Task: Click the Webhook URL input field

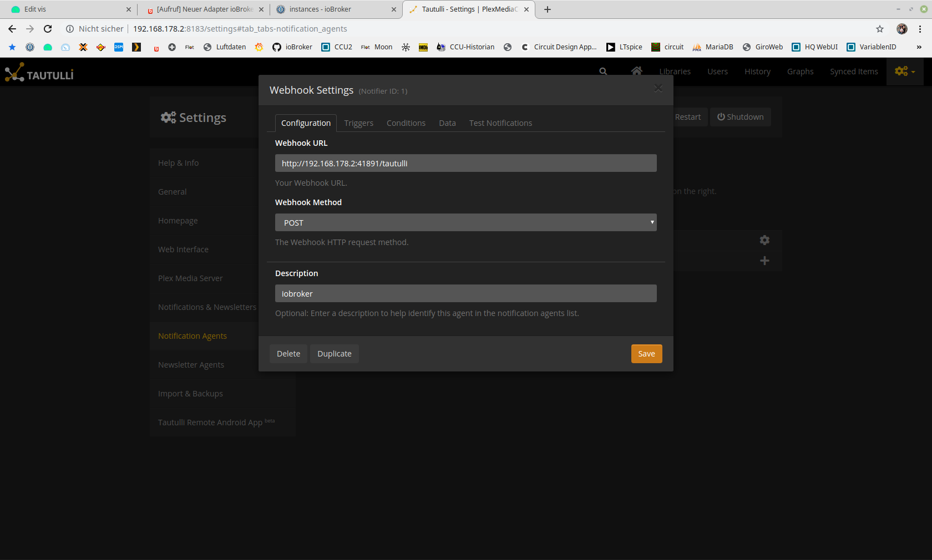Action: (x=466, y=163)
